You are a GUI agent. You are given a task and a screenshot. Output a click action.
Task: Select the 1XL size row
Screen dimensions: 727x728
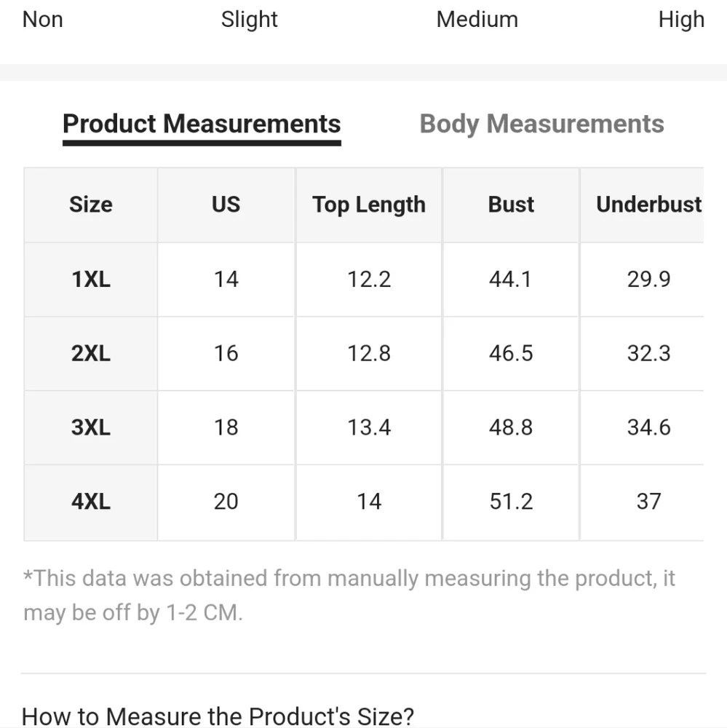364,280
